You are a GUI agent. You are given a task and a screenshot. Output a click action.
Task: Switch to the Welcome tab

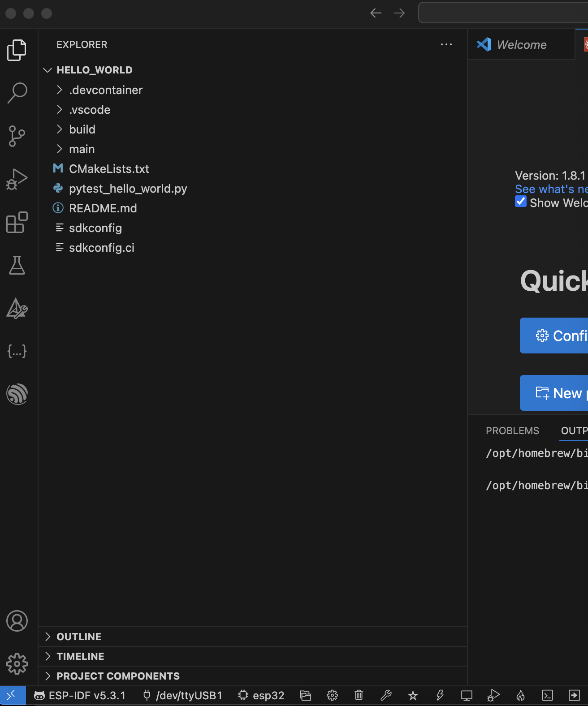(521, 44)
